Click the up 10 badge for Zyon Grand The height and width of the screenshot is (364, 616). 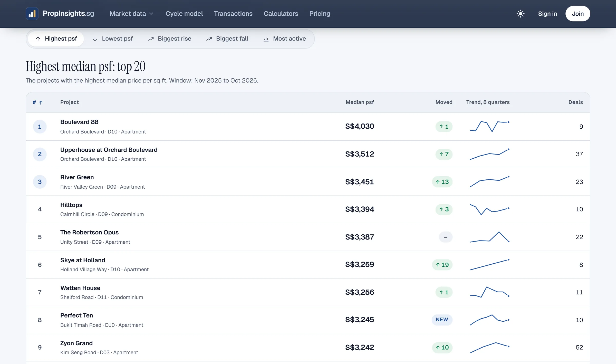(442, 348)
